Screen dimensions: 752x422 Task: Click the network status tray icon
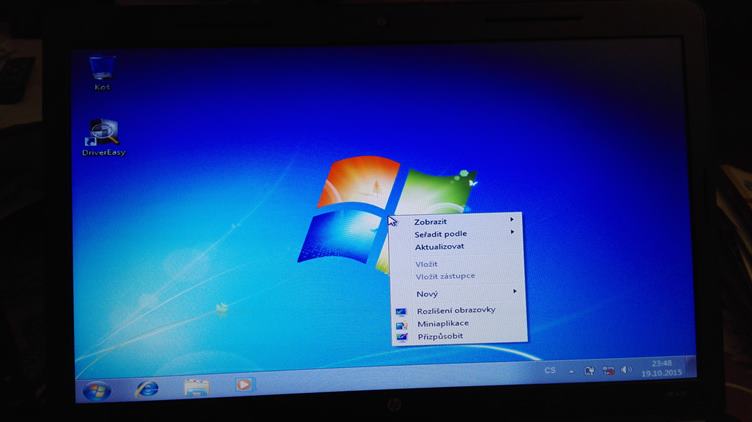coord(609,370)
